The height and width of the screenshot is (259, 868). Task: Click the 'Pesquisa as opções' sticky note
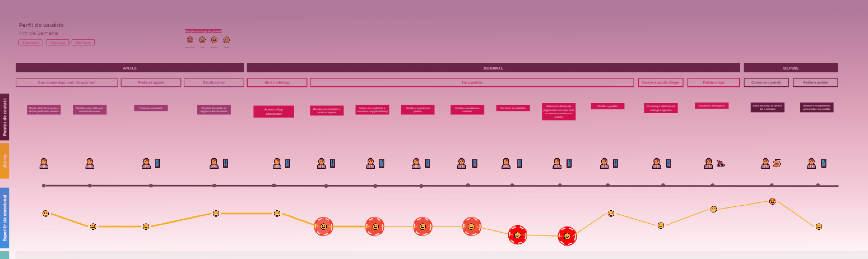151,108
